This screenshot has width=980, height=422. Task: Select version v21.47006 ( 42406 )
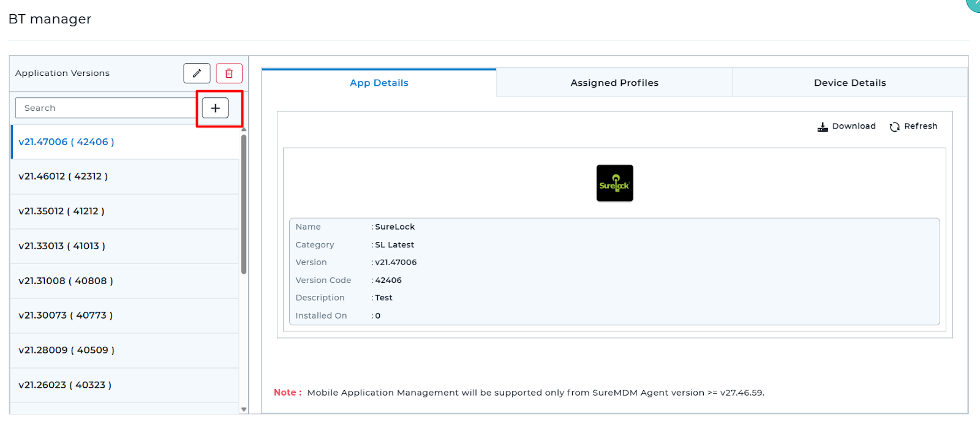click(125, 142)
